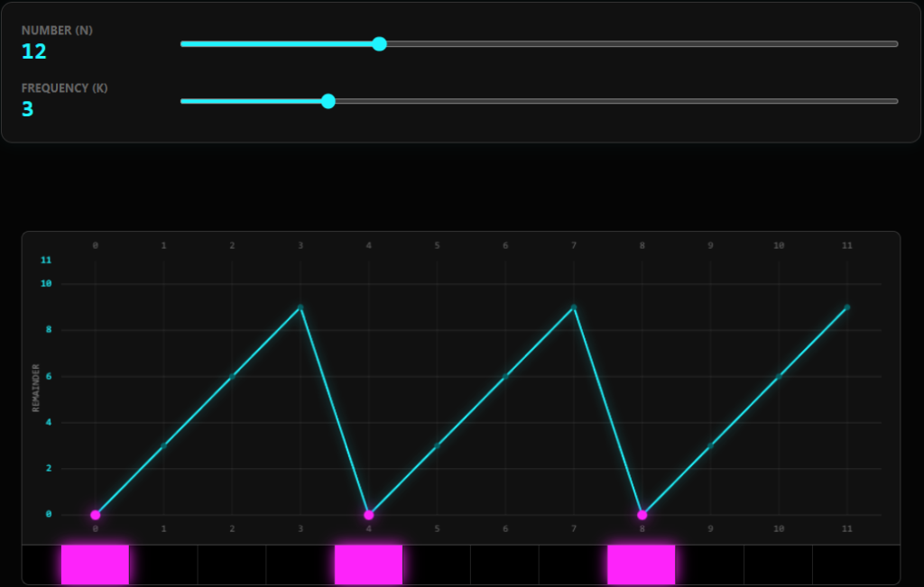
Task: Click the data point at index 5
Action: click(437, 445)
